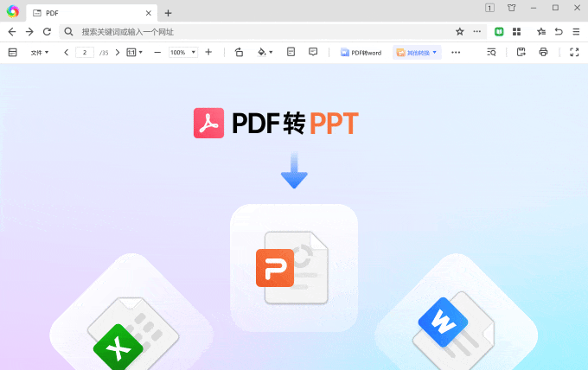Open the 100% zoom level dropdown
588x370 pixels.
coord(182,53)
